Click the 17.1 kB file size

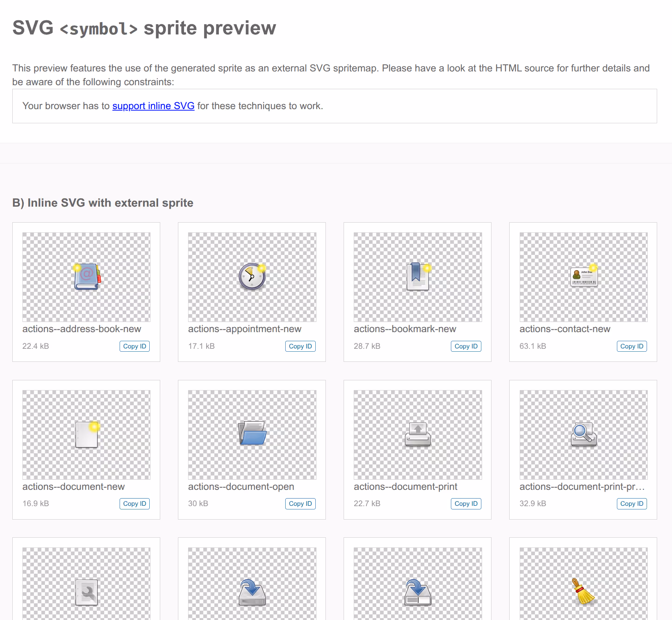click(201, 346)
